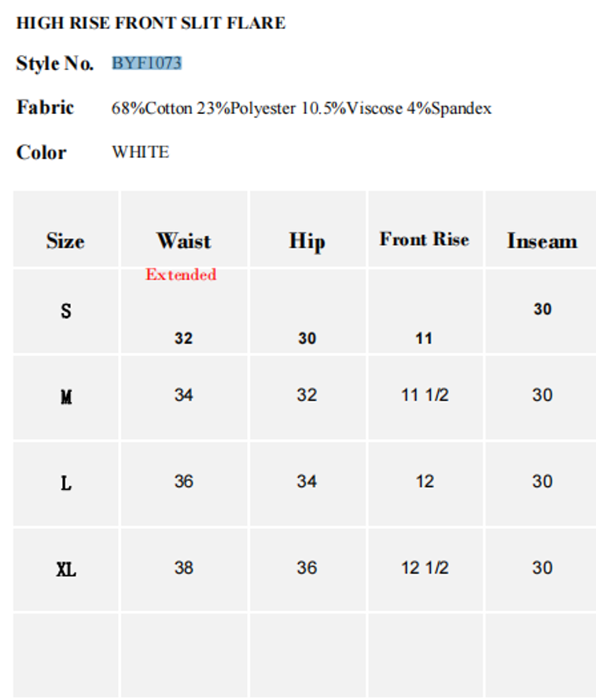Click the Fabric label
Screen dimensions: 596x700
(x=46, y=108)
